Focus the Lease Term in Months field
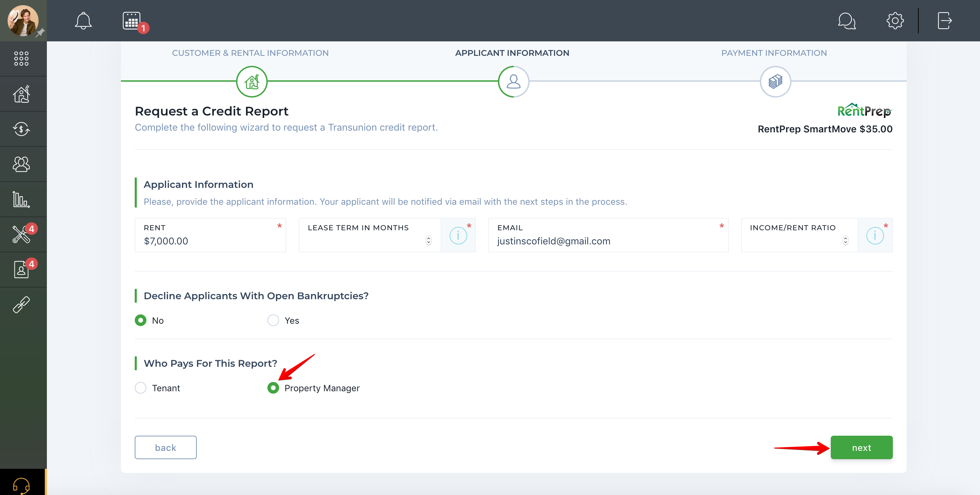This screenshot has height=495, width=980. (370, 235)
